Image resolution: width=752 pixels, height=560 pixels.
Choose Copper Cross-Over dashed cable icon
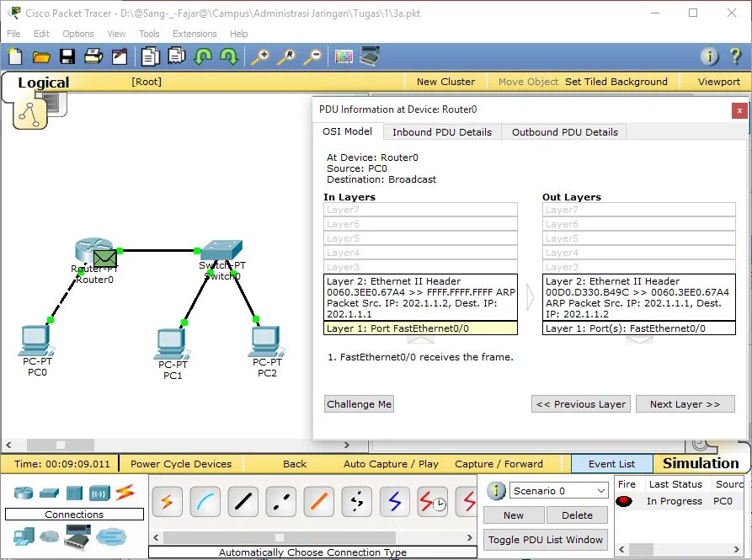(281, 502)
